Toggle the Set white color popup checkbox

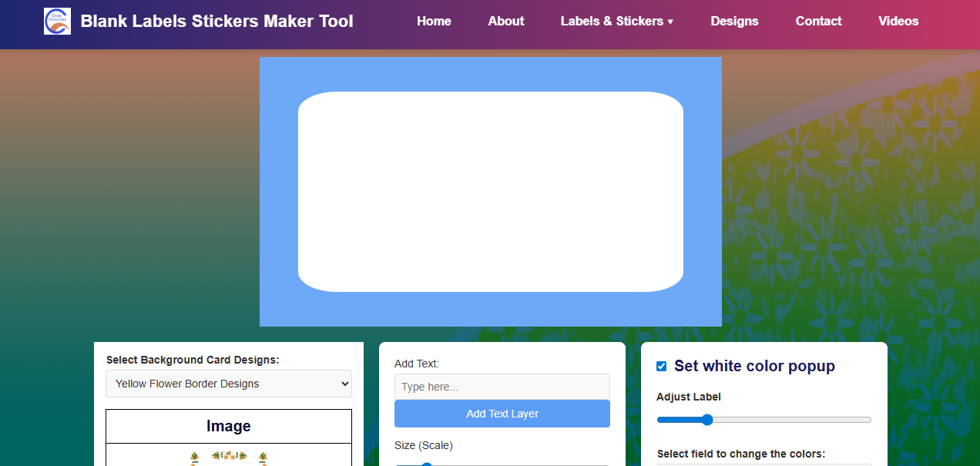coord(661,366)
